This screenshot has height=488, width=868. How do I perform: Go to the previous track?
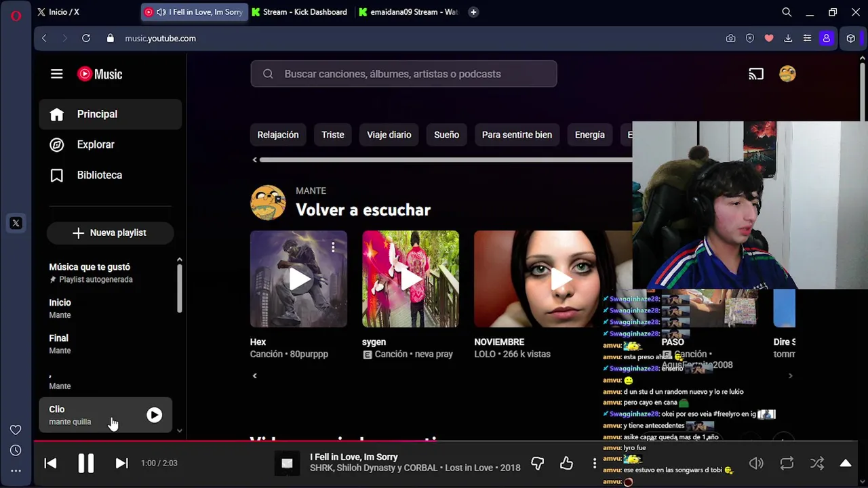tap(50, 463)
